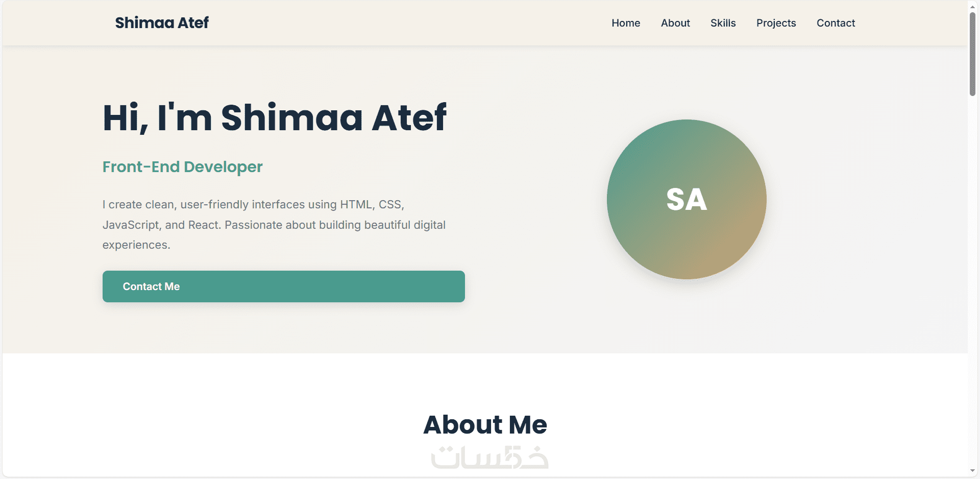The width and height of the screenshot is (980, 479).
Task: Click "HTML" in the intro paragraph
Action: 357,205
